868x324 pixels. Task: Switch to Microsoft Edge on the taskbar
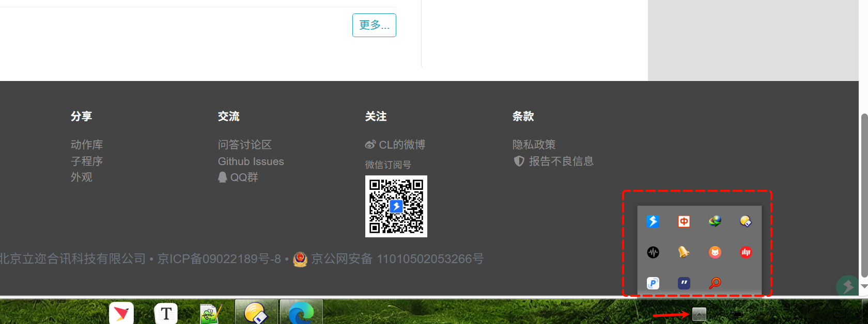point(301,312)
